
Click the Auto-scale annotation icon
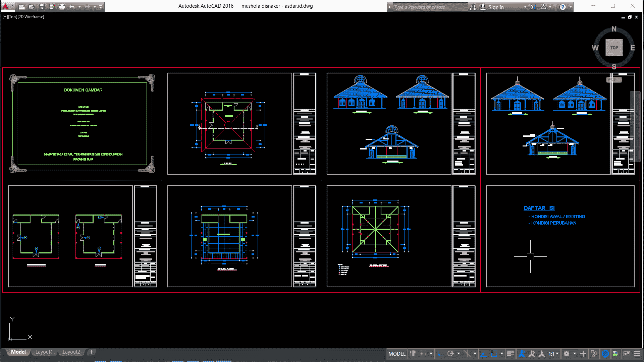click(532, 354)
